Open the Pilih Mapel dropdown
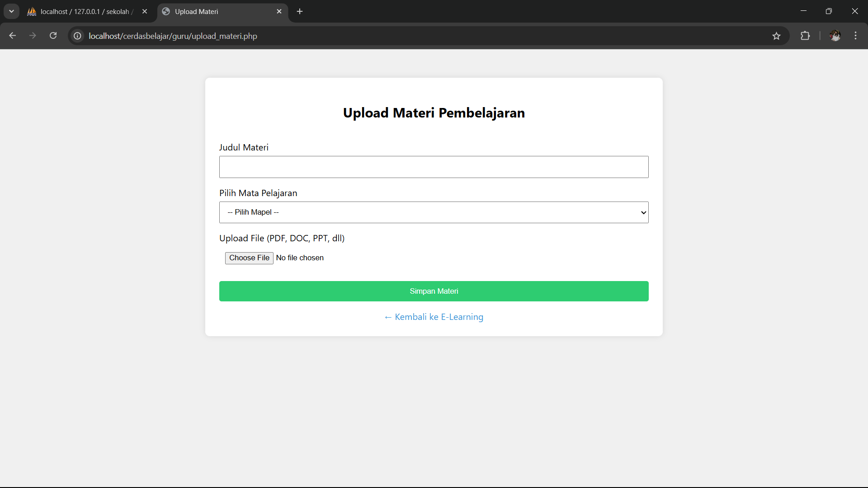Image resolution: width=868 pixels, height=488 pixels. coord(434,212)
